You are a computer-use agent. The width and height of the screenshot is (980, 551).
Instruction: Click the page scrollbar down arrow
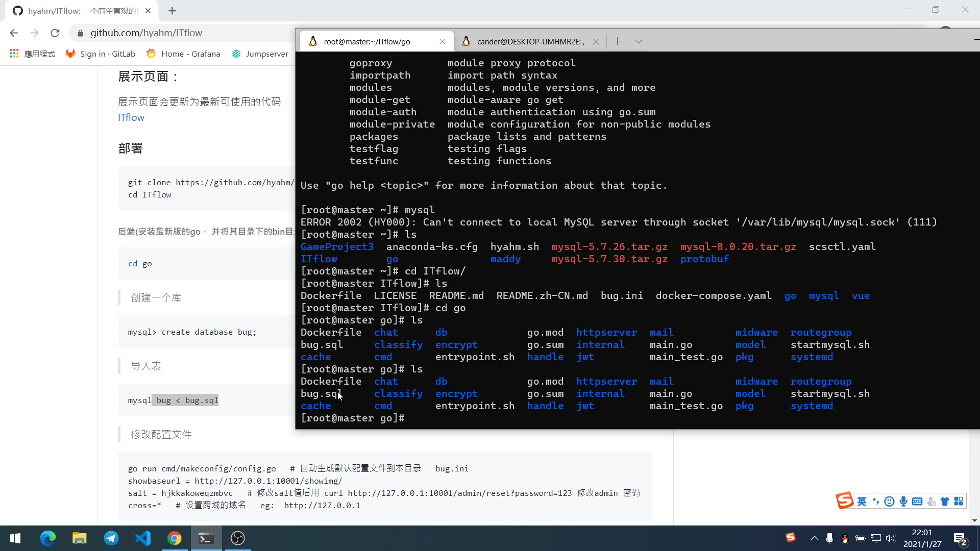click(x=974, y=520)
